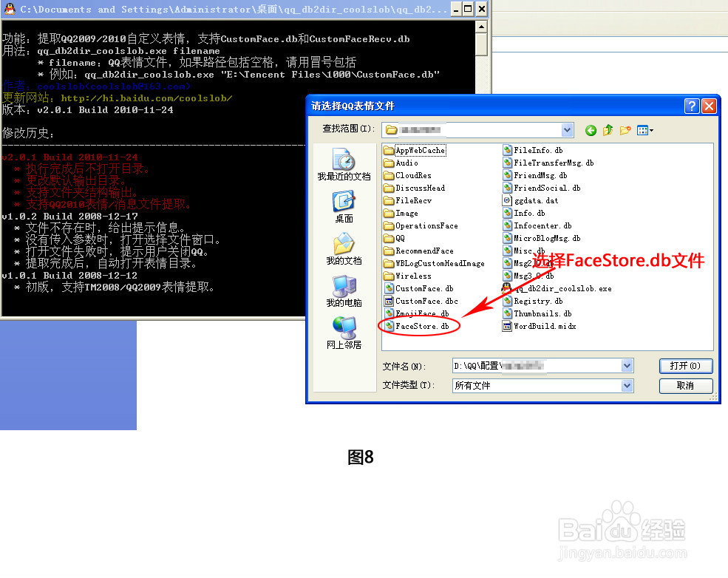Open the Views menu icon
Image resolution: width=728 pixels, height=578 pixels.
645,130
